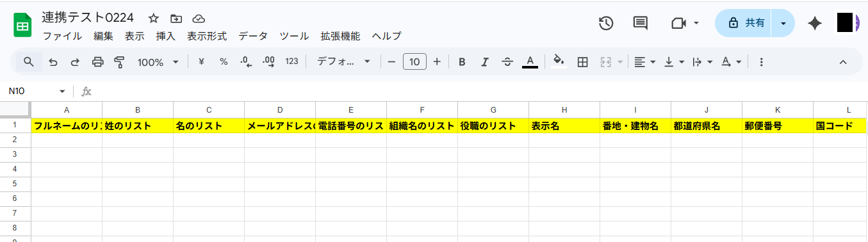
Task: Open the text color picker
Action: point(530,61)
